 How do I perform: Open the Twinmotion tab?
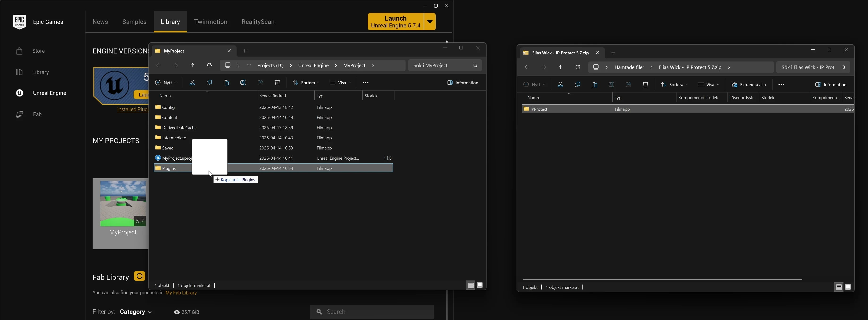click(x=211, y=22)
